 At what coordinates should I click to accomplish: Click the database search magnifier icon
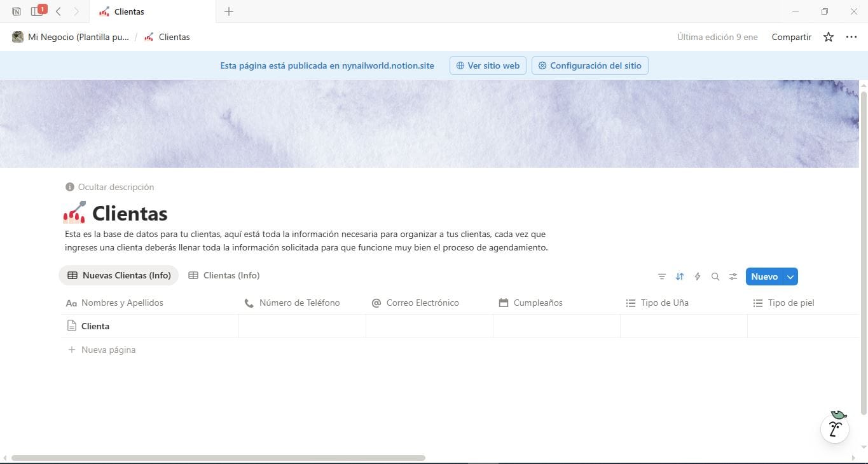(x=715, y=276)
